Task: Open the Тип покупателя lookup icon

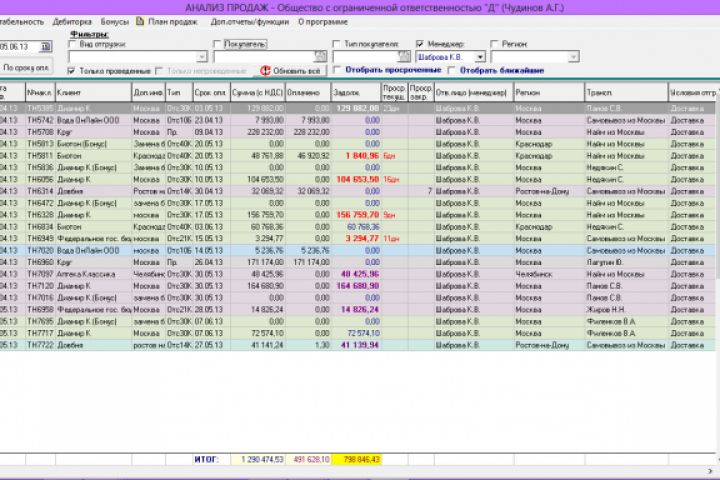Action: point(404,56)
